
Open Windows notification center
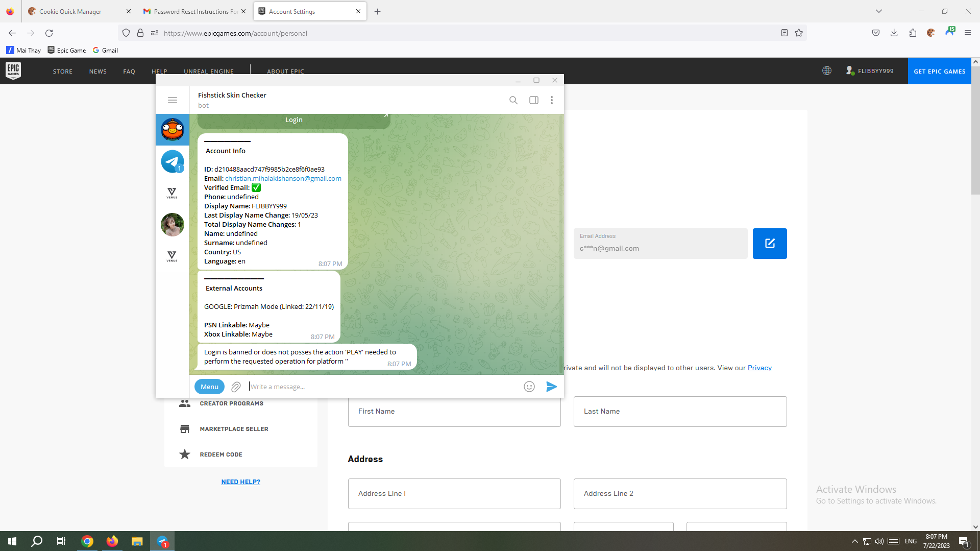coord(964,541)
